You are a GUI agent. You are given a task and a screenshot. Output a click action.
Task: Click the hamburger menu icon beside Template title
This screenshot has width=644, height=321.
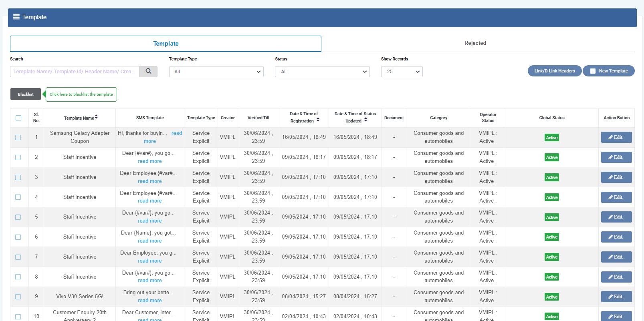(16, 17)
